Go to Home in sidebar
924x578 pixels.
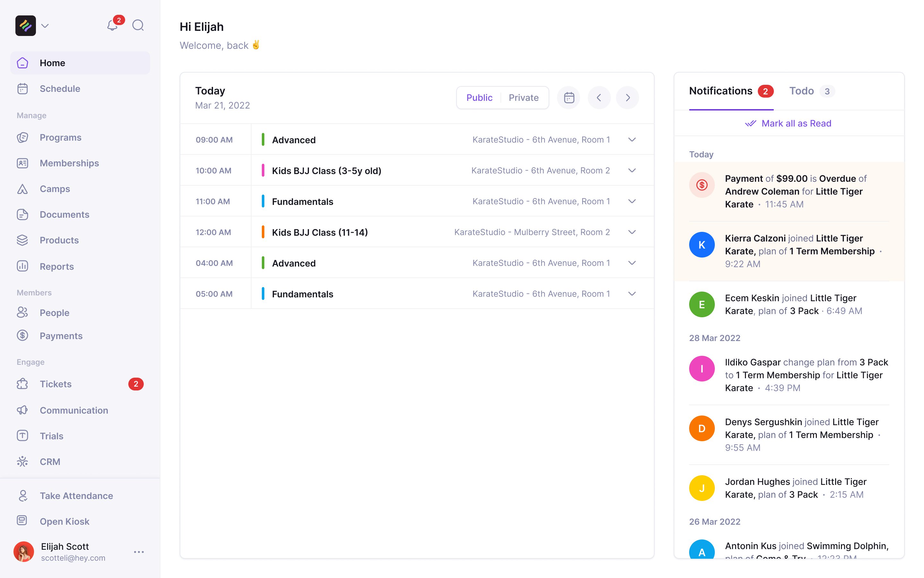80,63
